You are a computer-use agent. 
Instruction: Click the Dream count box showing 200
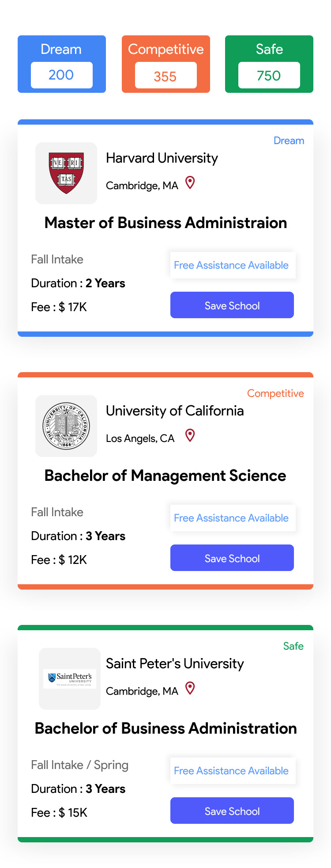pyautogui.click(x=62, y=75)
